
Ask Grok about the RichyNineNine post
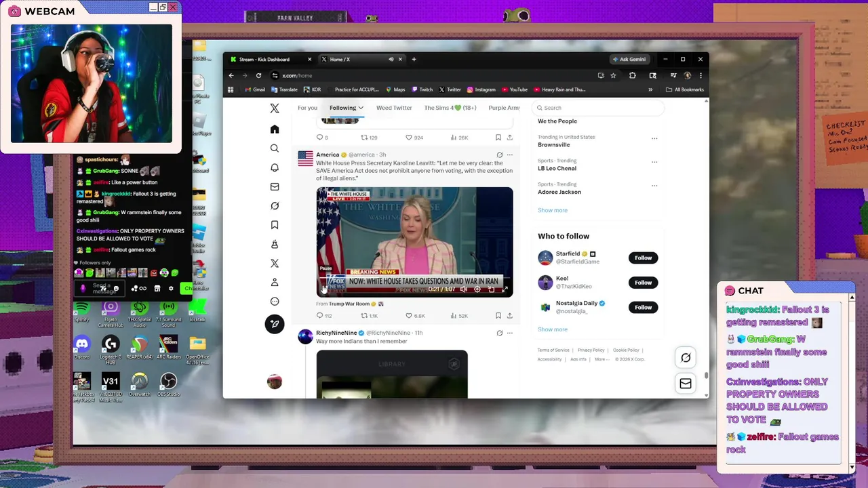click(499, 333)
